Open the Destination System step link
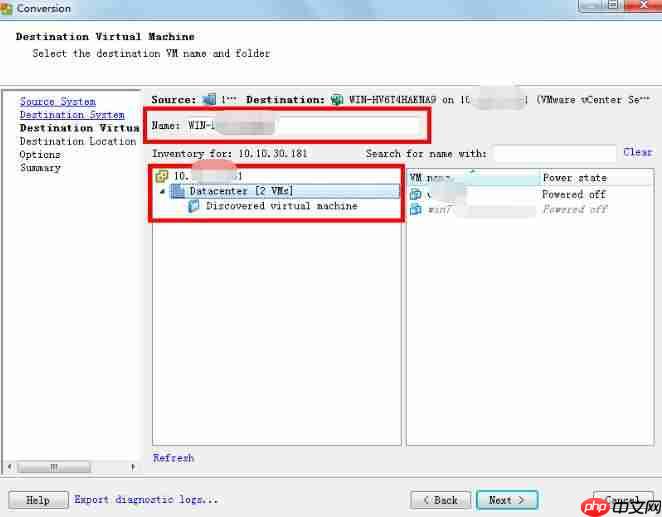The image size is (662, 517). pos(72,115)
